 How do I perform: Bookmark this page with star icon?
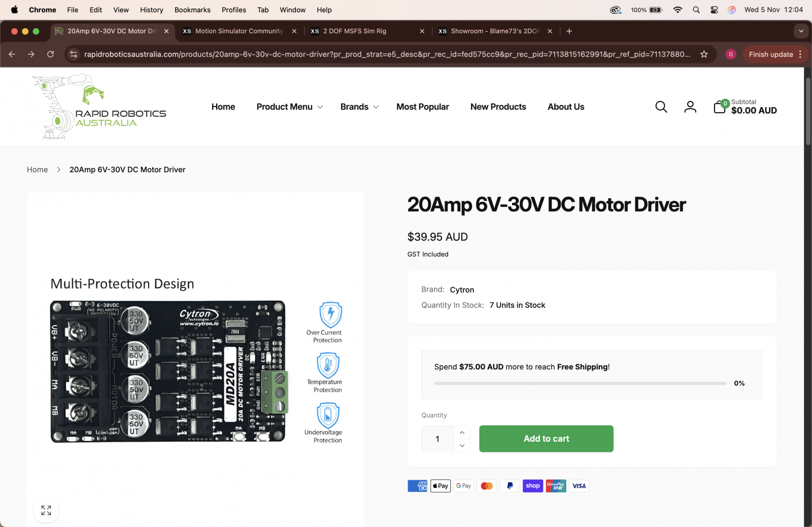tap(704, 54)
